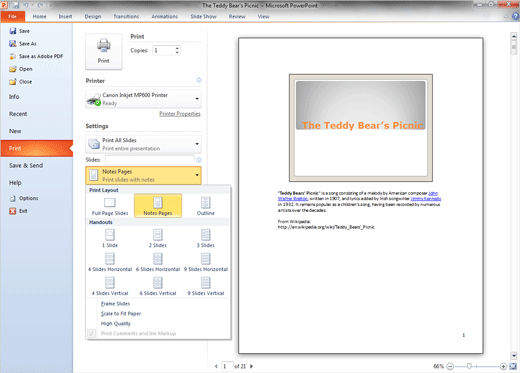Click the large Print printer icon button
Viewport: 520px width, 373px height.
pyautogui.click(x=104, y=52)
